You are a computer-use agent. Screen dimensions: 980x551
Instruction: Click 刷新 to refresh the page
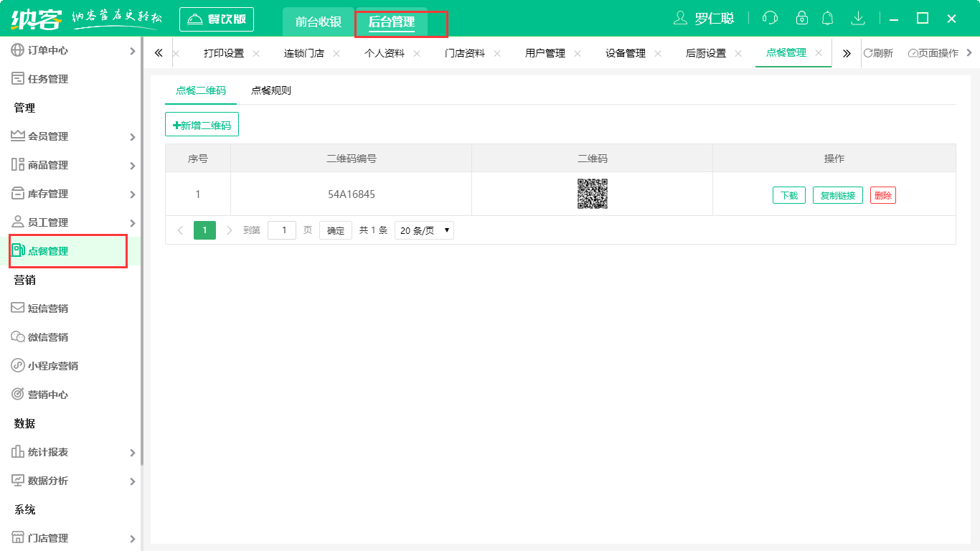pyautogui.click(x=878, y=53)
